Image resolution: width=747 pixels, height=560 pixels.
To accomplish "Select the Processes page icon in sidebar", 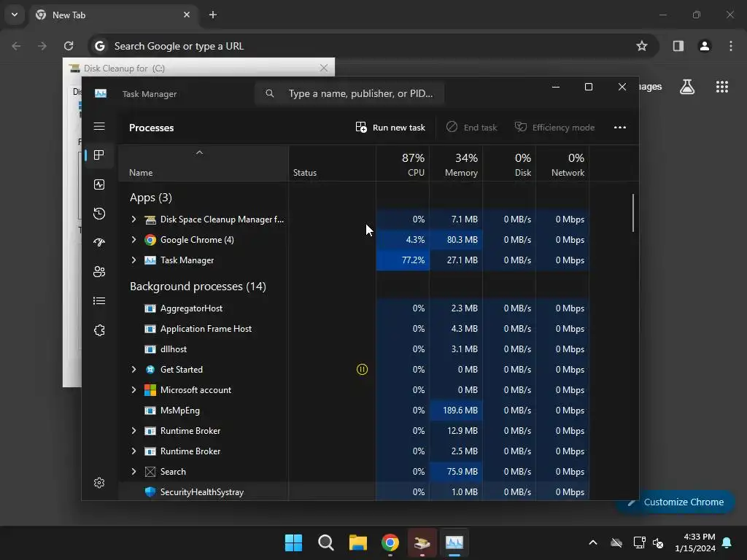I will 99,155.
